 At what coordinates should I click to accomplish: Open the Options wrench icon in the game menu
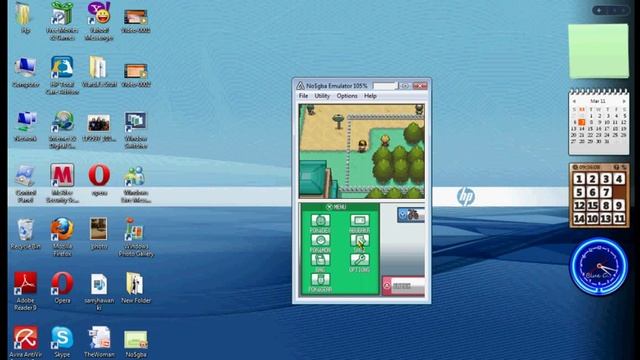pyautogui.click(x=360, y=260)
